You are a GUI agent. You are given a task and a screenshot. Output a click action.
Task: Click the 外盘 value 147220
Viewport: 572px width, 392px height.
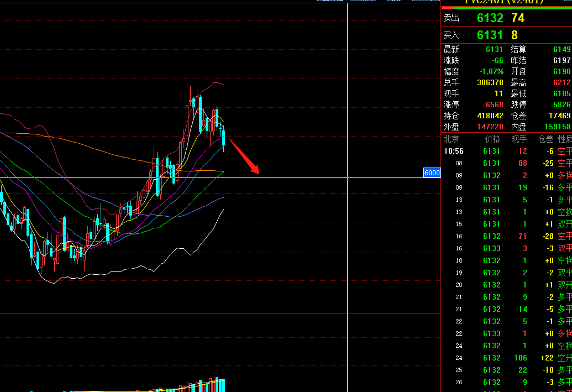pyautogui.click(x=490, y=127)
